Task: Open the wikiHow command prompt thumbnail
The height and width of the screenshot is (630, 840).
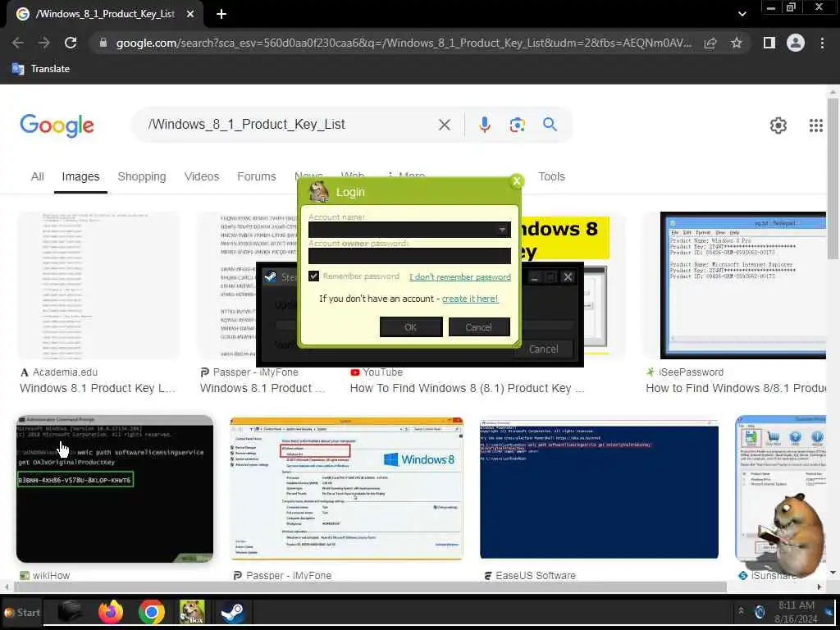Action: pyautogui.click(x=115, y=489)
